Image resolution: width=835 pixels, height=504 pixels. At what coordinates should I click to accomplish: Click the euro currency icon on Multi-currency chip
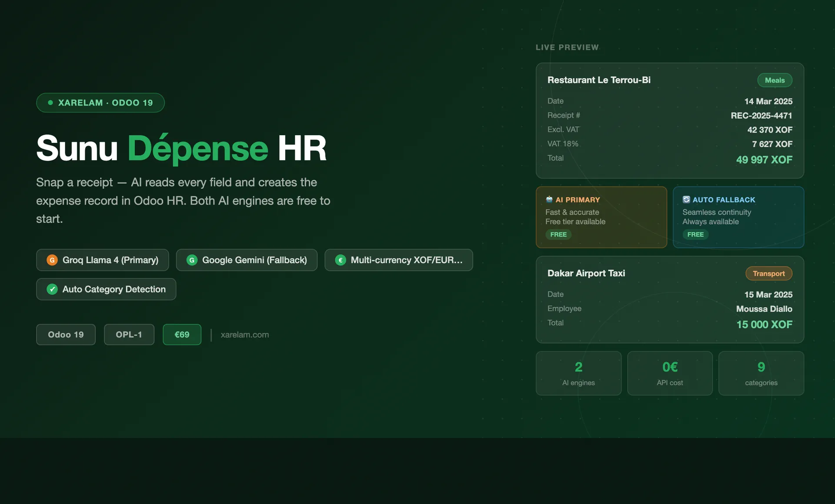(341, 260)
